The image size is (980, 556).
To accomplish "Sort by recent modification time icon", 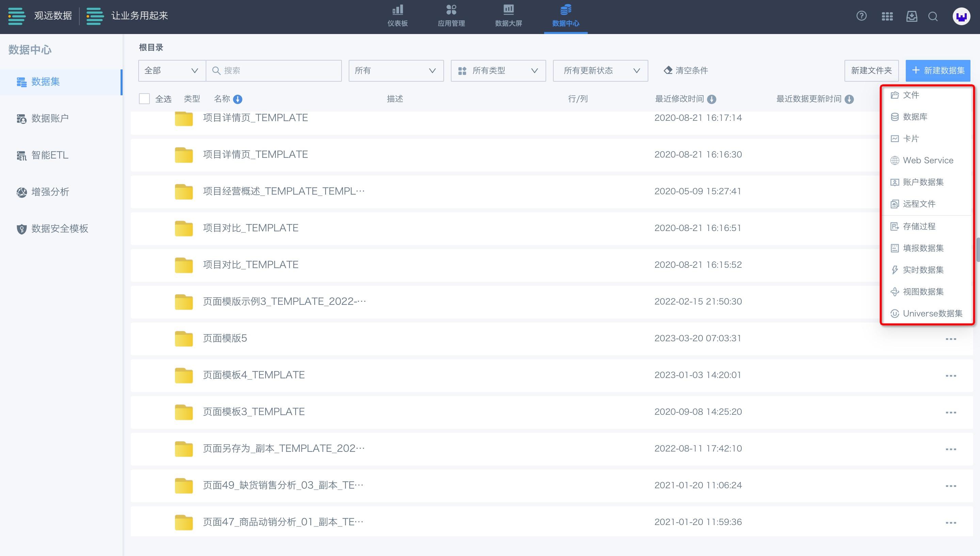I will [x=711, y=99].
